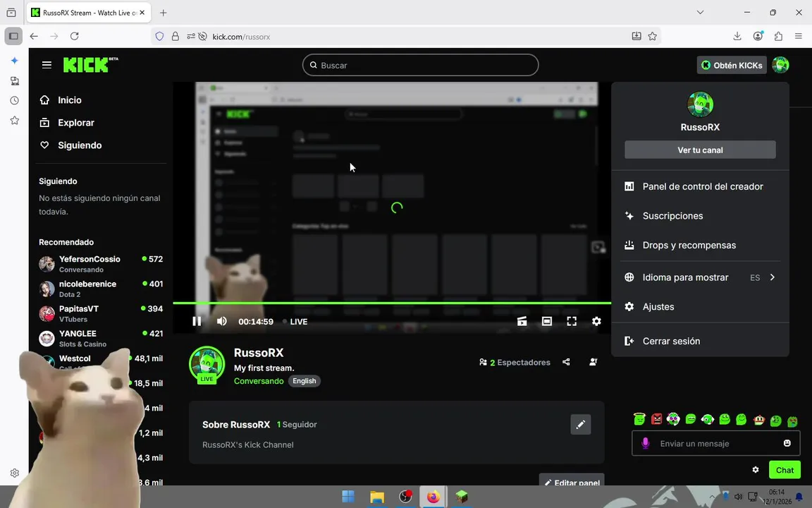
Task: Open Windows Start menu
Action: [348, 497]
